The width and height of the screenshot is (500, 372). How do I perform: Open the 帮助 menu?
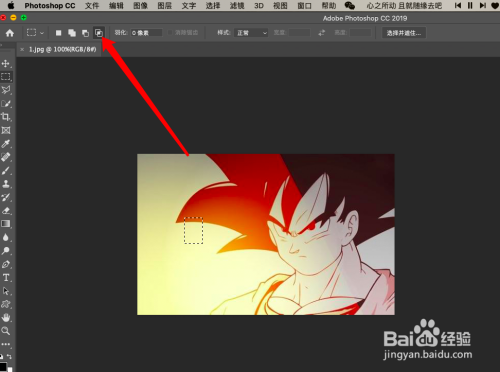(x=329, y=6)
